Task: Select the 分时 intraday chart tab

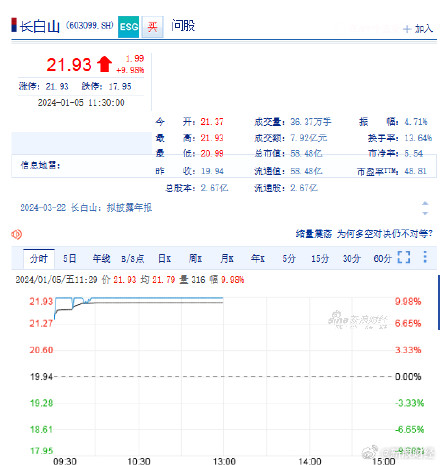Action: pyautogui.click(x=39, y=259)
